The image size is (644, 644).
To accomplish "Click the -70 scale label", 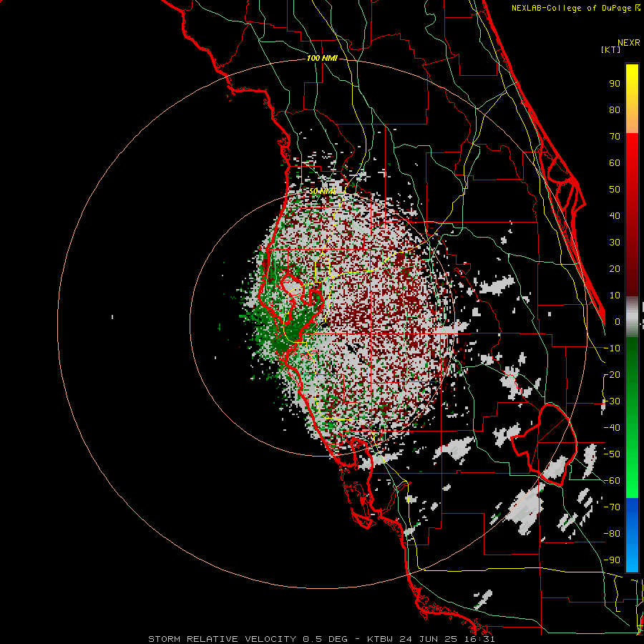I will click(x=613, y=507).
